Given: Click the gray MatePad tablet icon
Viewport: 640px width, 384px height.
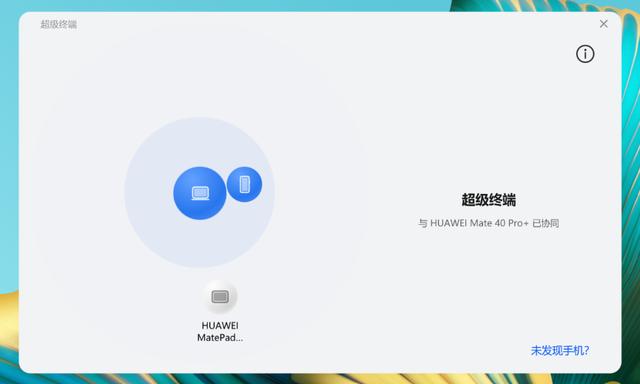Looking at the screenshot, I should (220, 297).
